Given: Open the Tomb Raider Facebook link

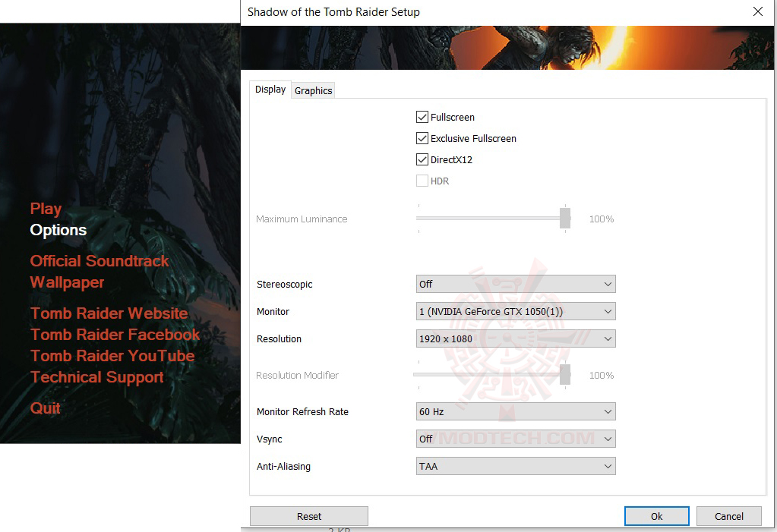Looking at the screenshot, I should point(115,335).
